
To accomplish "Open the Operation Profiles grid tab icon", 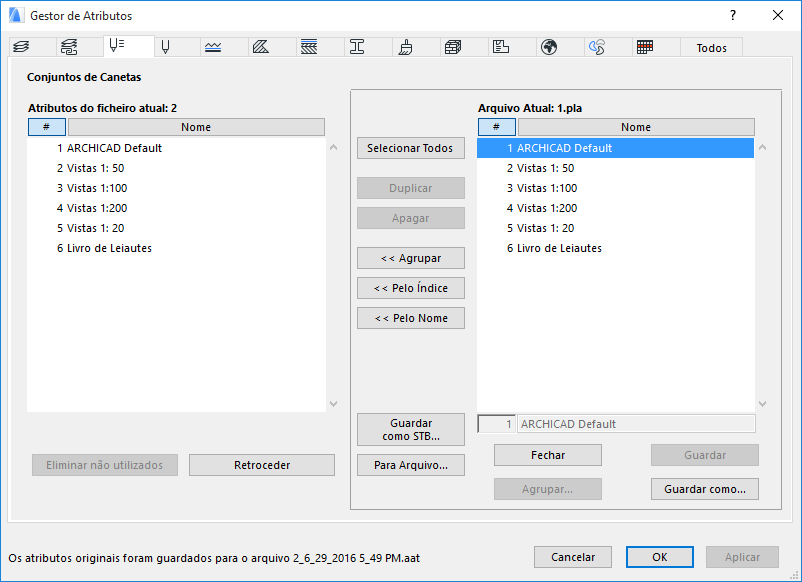I will coord(645,47).
